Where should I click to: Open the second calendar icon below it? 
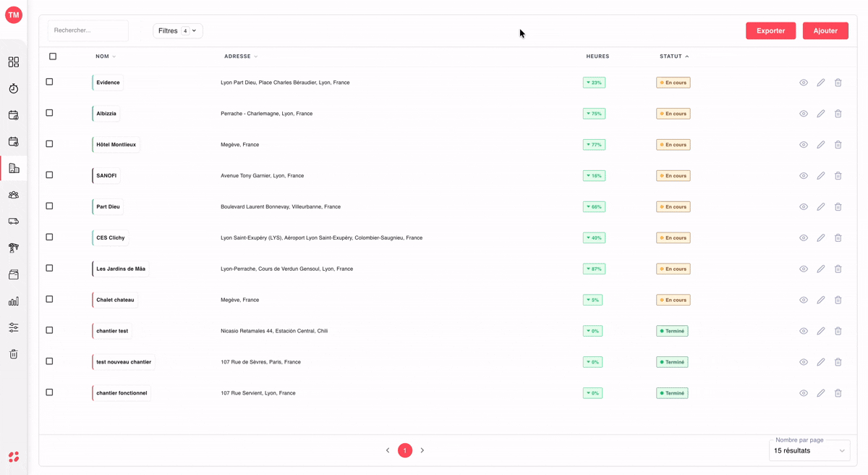click(x=14, y=142)
